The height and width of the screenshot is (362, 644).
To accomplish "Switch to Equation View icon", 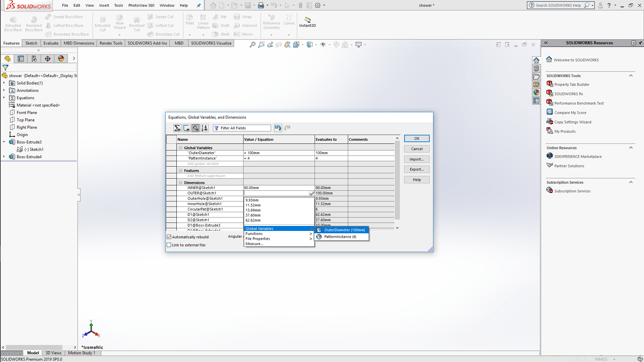I will [x=177, y=128].
